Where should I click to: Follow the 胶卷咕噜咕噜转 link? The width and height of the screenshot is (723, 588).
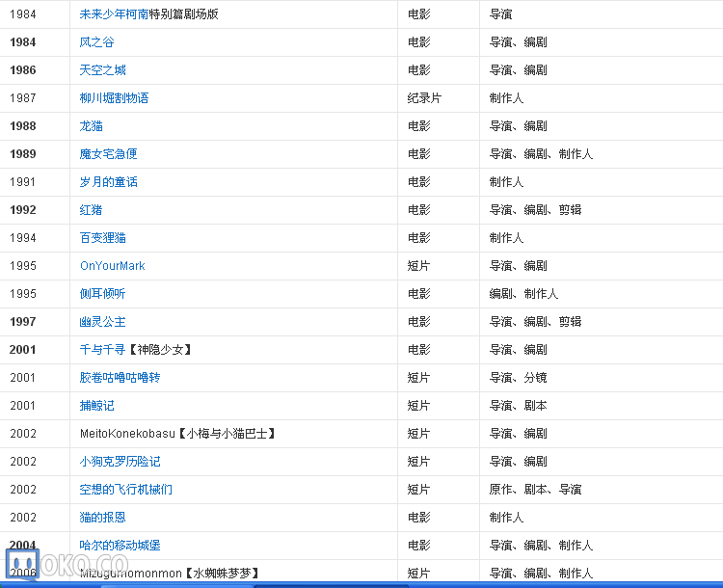click(x=120, y=378)
